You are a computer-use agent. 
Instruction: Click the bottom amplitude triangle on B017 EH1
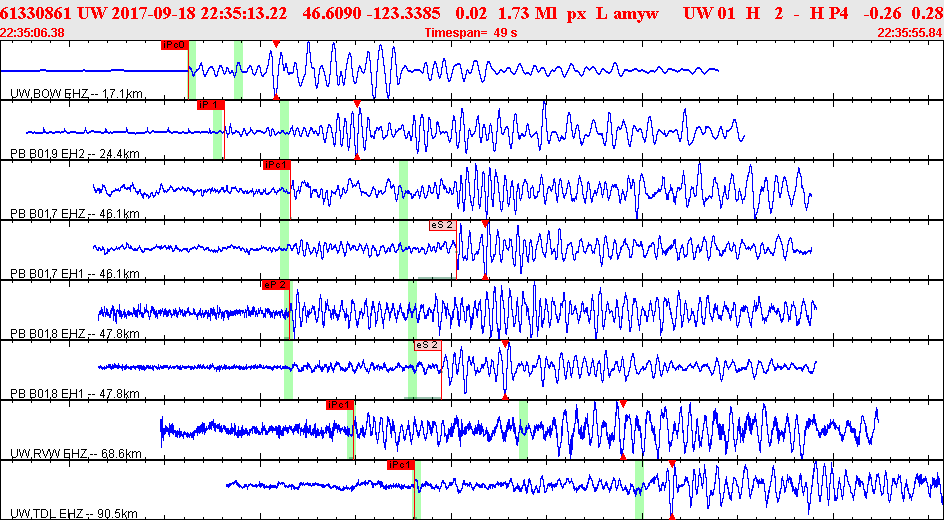coord(485,277)
